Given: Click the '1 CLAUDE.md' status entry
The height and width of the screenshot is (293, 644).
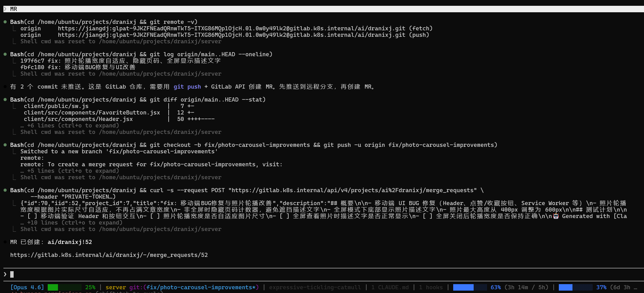Looking at the screenshot, I should point(390,287).
